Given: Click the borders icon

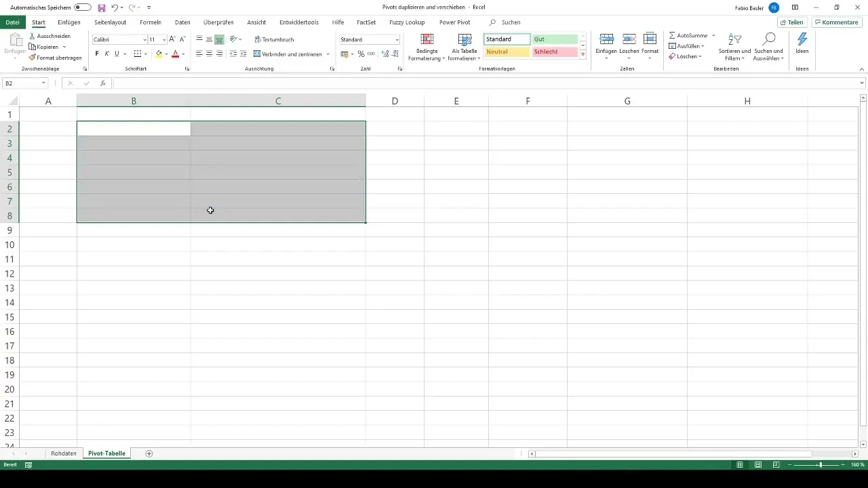Looking at the screenshot, I should point(138,54).
